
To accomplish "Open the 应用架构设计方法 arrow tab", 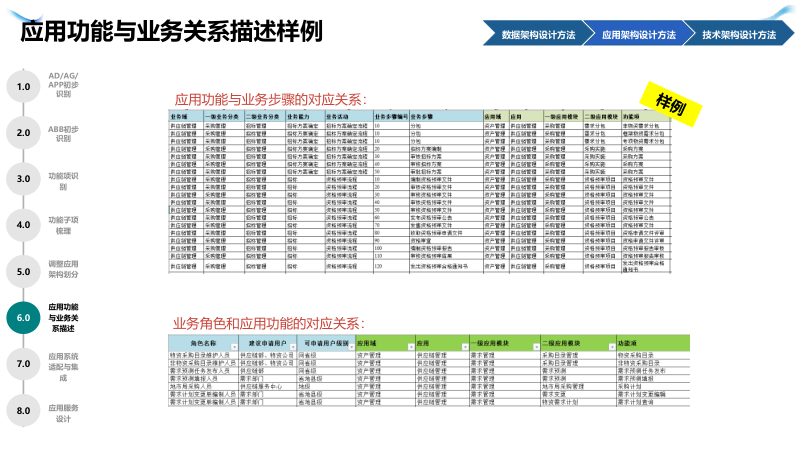I will 639,34.
